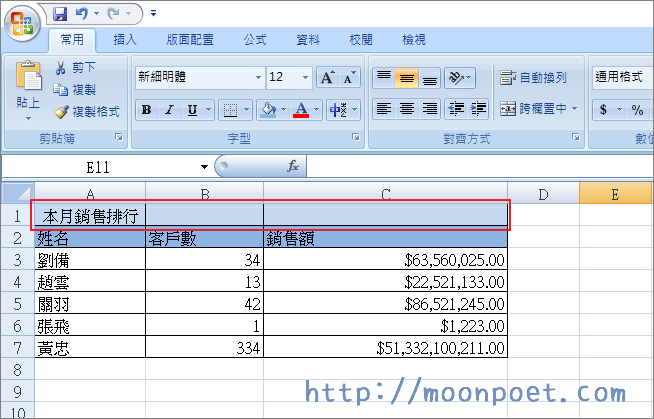Click the font color red A swatch
The height and width of the screenshot is (419, 654).
tap(301, 110)
